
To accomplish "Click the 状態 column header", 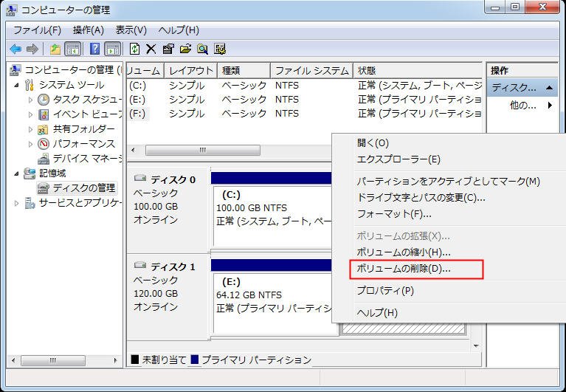I will click(x=418, y=70).
